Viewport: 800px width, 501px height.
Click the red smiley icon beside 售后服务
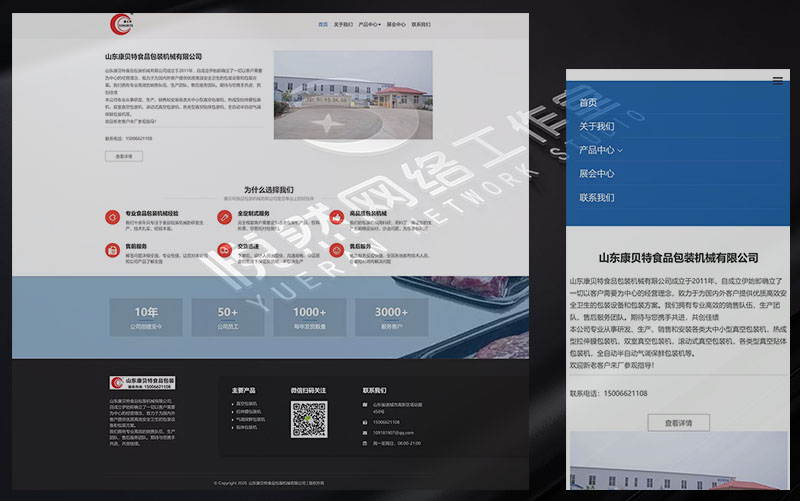point(336,250)
